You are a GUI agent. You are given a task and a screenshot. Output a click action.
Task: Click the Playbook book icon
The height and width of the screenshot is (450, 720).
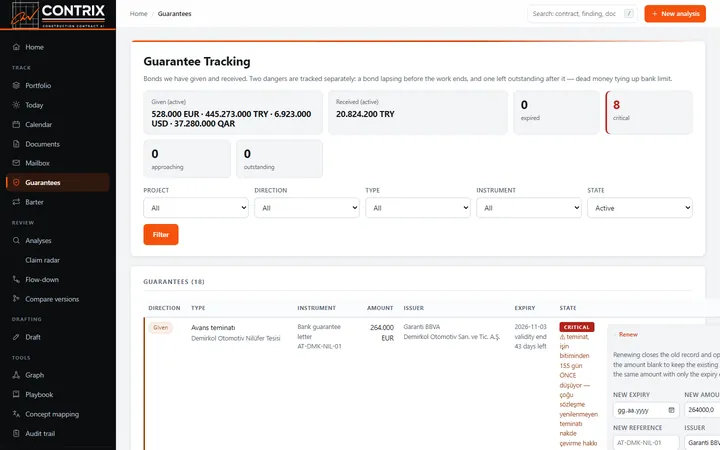(x=16, y=394)
